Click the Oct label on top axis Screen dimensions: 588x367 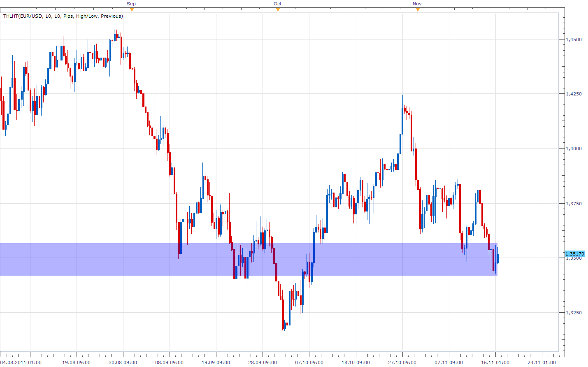(278, 4)
